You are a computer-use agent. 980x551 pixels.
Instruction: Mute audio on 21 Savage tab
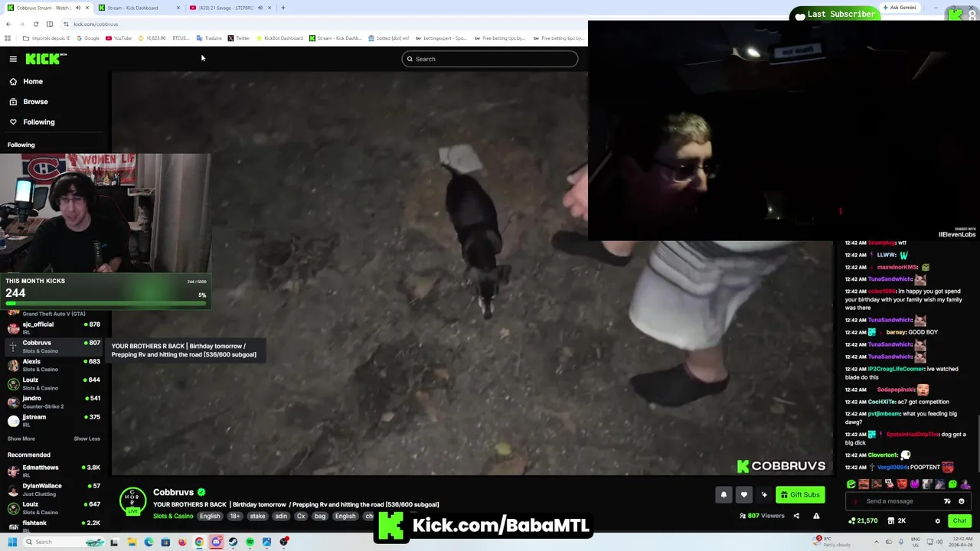(260, 8)
